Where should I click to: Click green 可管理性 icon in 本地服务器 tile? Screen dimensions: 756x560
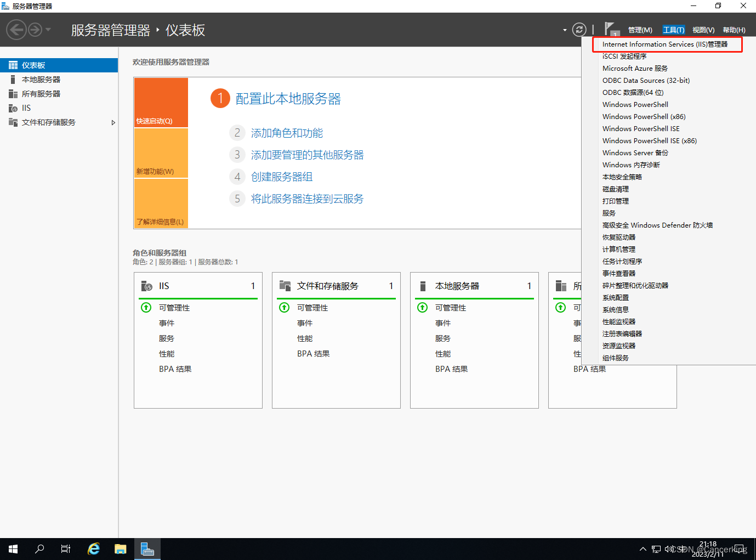pos(423,308)
